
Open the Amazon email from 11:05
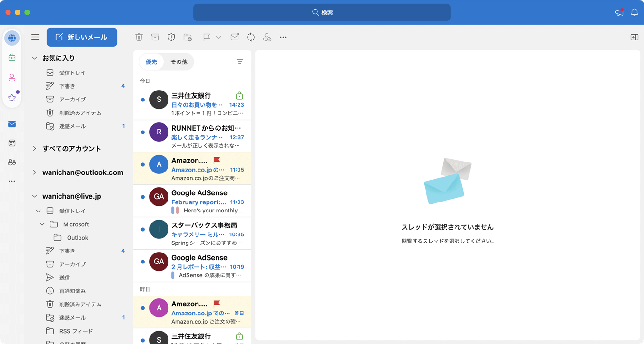click(x=192, y=169)
